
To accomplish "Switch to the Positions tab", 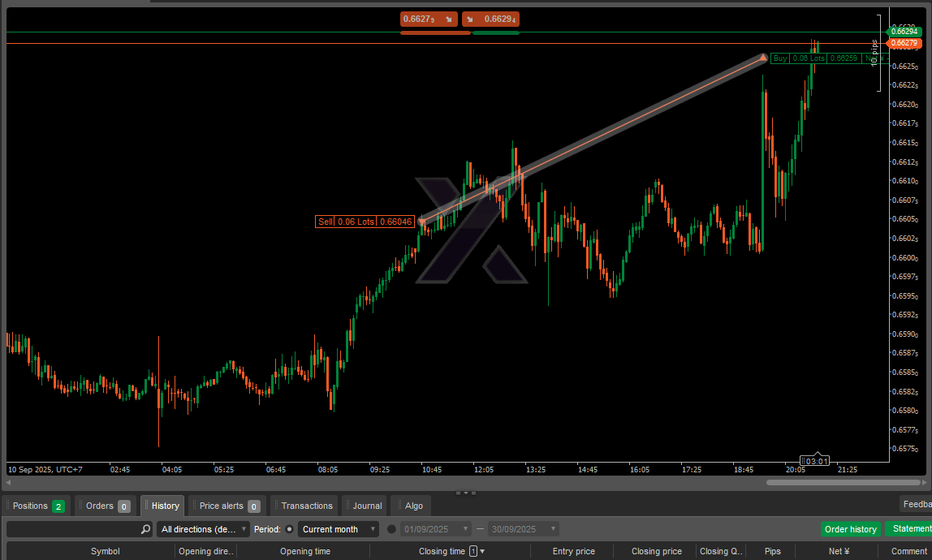I will [x=37, y=506].
